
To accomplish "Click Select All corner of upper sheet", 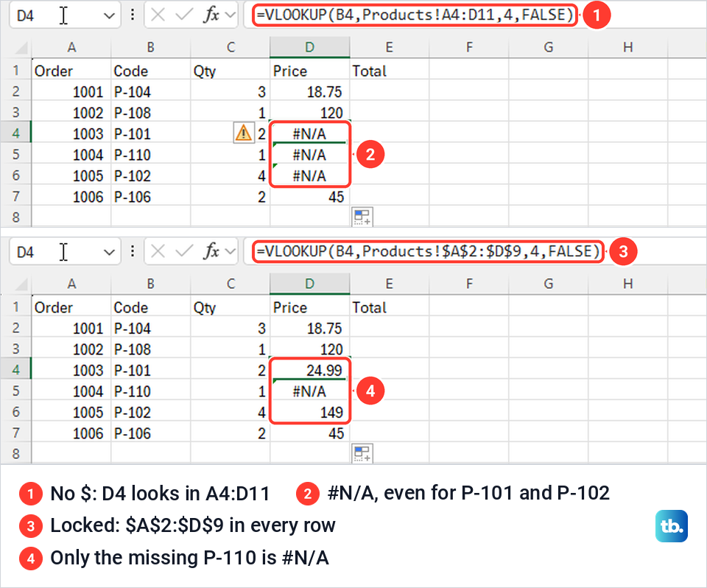I will (x=21, y=47).
